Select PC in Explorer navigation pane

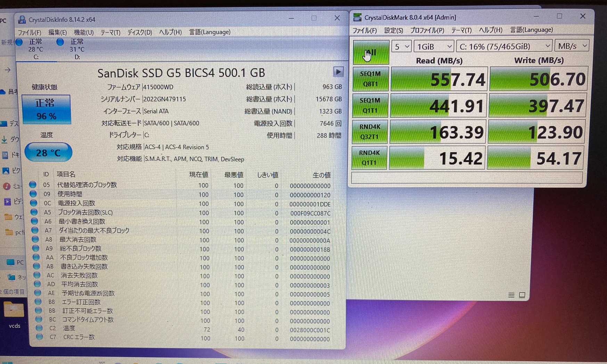coord(15,262)
